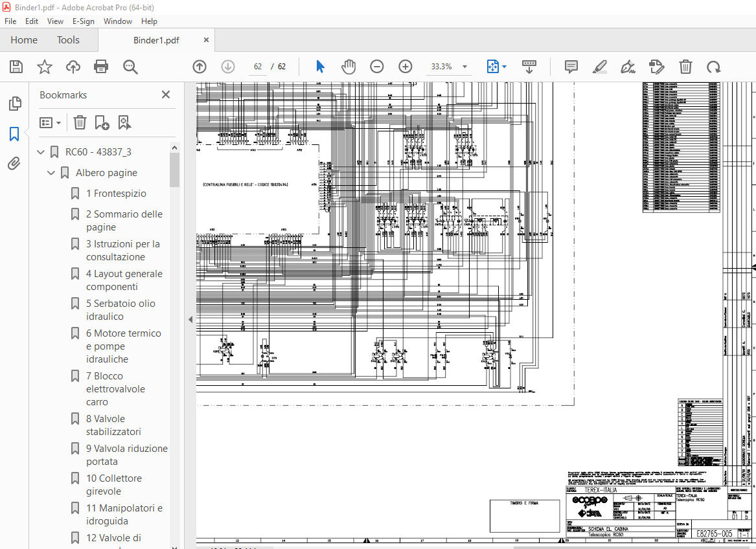The height and width of the screenshot is (549, 756).
Task: Go to the next page with the down arrow
Action: coord(228,67)
